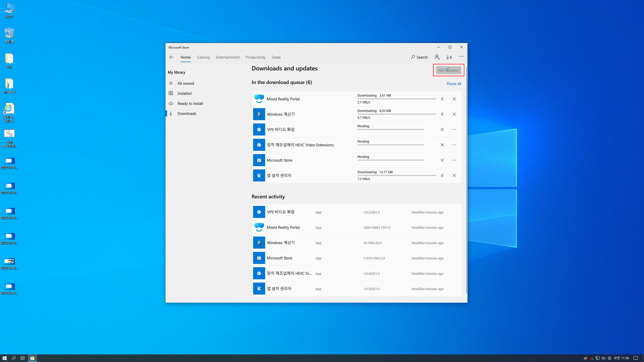The height and width of the screenshot is (362, 644).
Task: Open the Home tab
Action: tap(185, 57)
